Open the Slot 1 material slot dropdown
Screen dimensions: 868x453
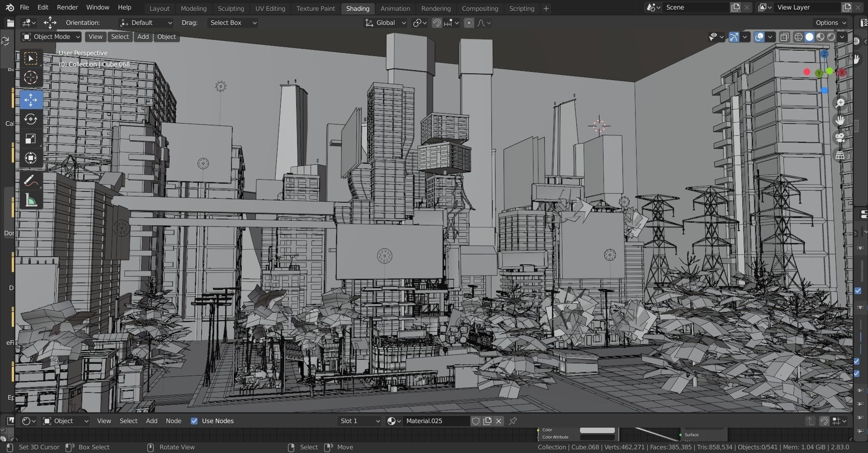(x=360, y=421)
